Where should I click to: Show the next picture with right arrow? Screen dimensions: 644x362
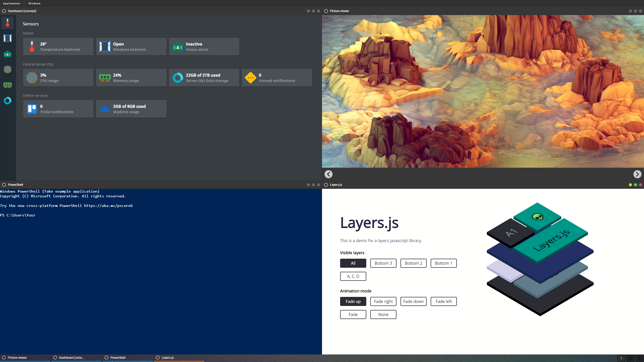pyautogui.click(x=637, y=174)
